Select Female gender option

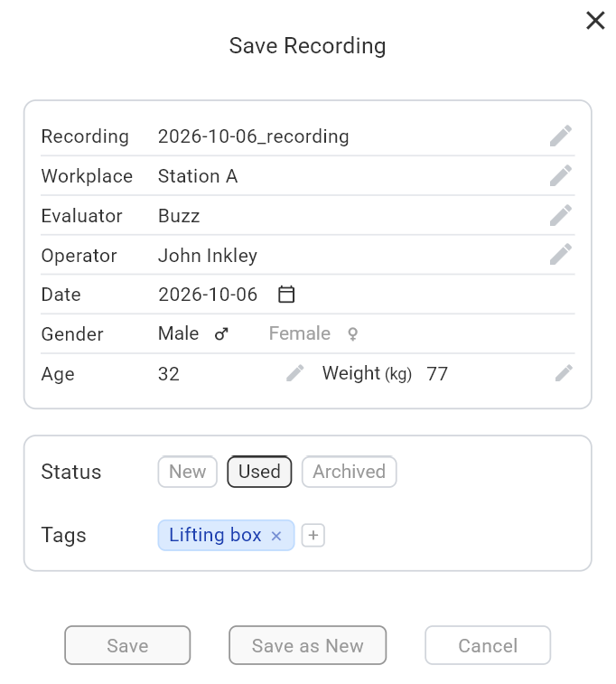313,333
